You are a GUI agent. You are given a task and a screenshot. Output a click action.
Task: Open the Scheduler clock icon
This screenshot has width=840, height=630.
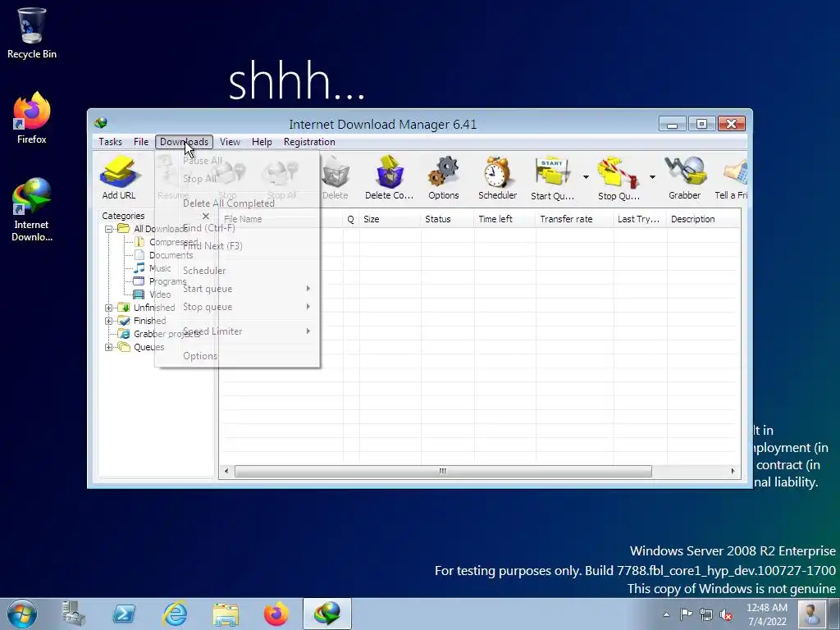coord(498,177)
